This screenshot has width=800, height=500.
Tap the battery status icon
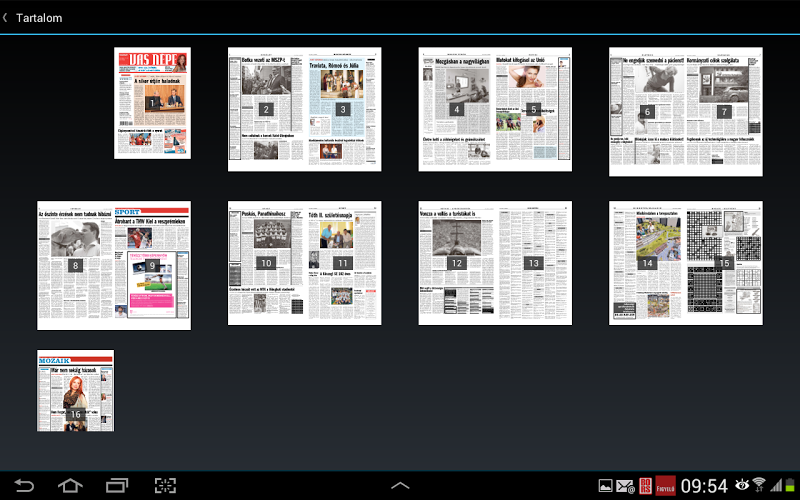(x=790, y=485)
